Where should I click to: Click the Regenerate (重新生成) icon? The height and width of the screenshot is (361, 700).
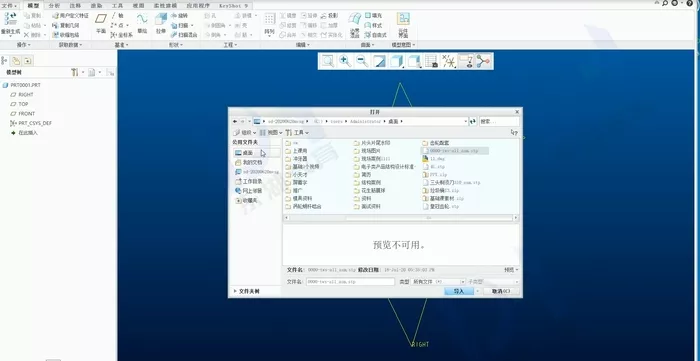tap(10, 19)
